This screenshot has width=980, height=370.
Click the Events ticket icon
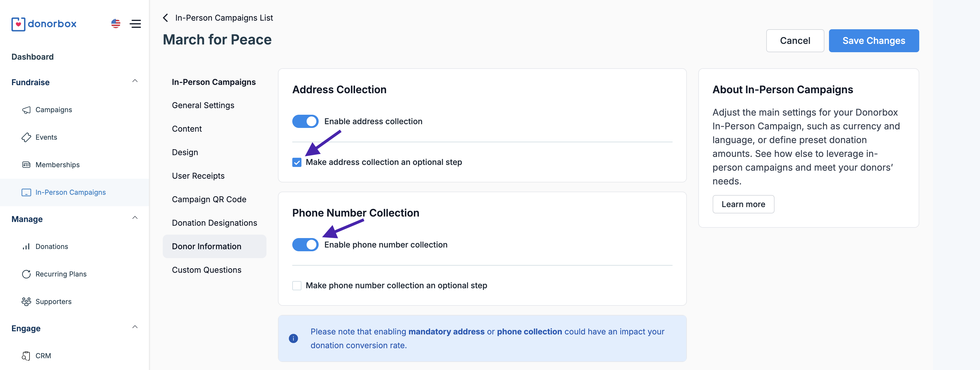click(x=26, y=137)
